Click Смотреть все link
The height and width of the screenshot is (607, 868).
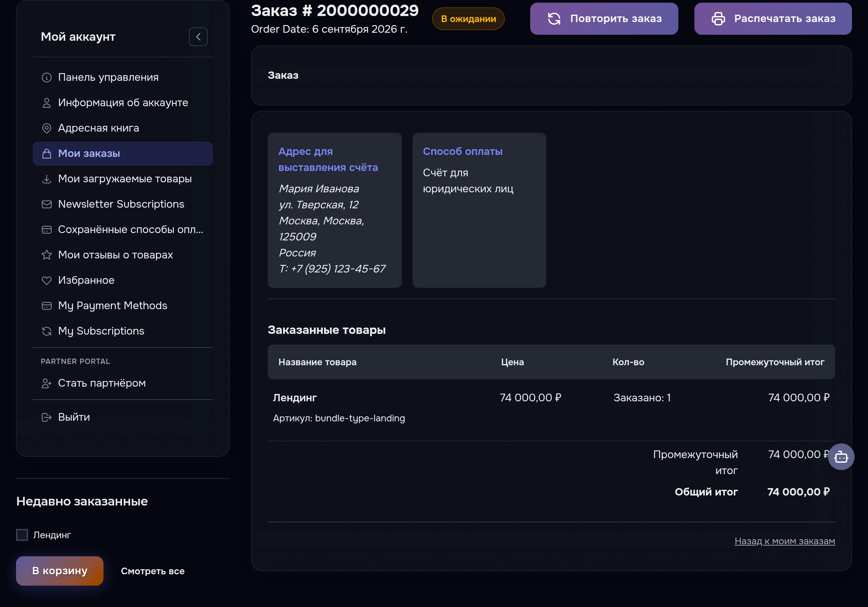pos(153,571)
